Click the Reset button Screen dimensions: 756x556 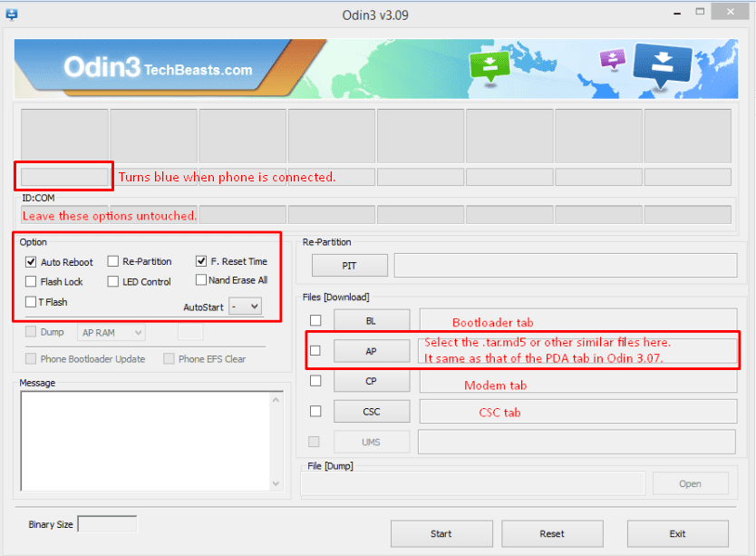pos(553,534)
